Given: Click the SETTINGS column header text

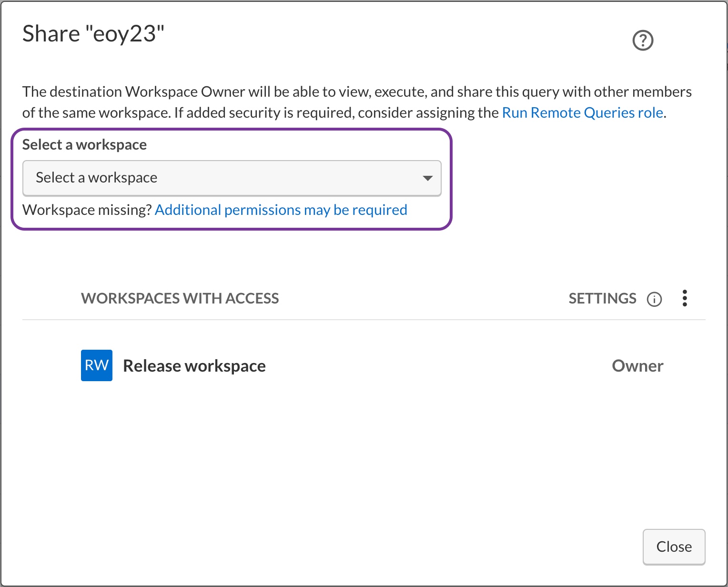Looking at the screenshot, I should point(602,299).
